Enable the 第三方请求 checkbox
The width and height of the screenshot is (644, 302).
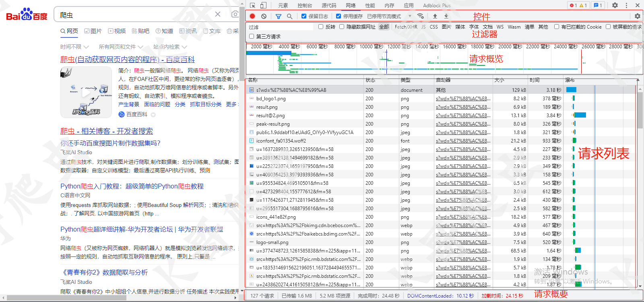252,36
